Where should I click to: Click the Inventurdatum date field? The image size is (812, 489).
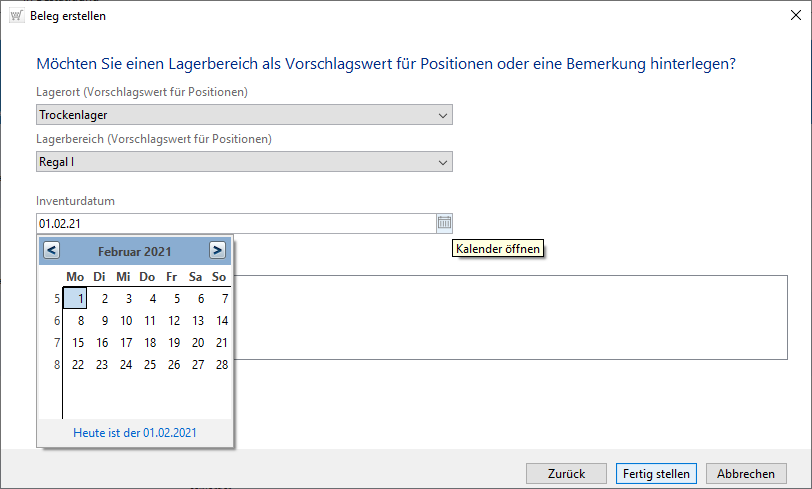(x=235, y=223)
